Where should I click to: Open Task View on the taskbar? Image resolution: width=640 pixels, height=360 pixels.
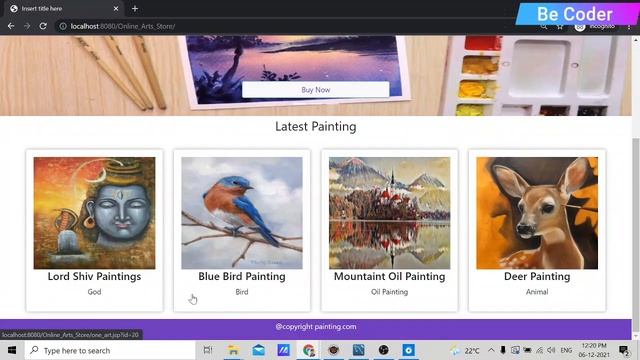(x=208, y=350)
